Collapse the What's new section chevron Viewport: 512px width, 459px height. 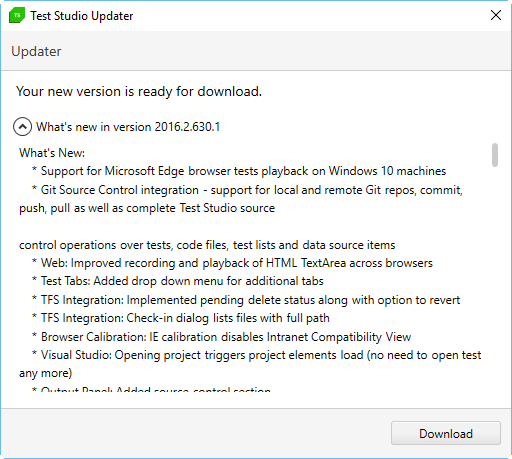pyautogui.click(x=22, y=127)
